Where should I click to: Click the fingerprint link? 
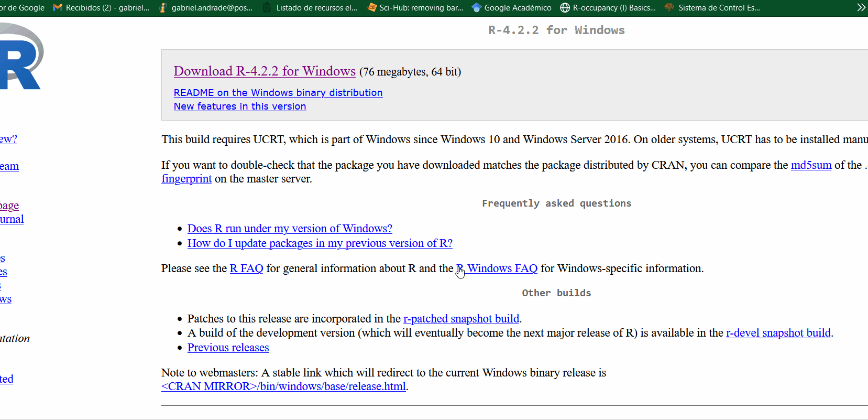(x=186, y=179)
